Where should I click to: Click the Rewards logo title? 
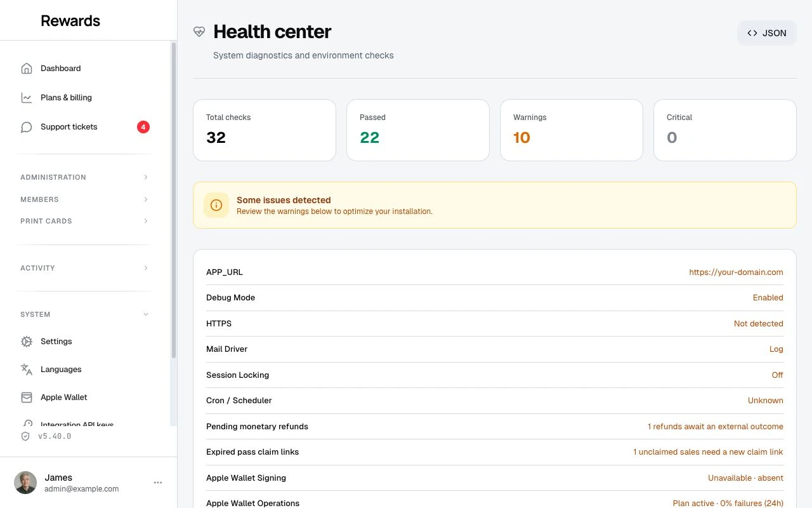70,20
